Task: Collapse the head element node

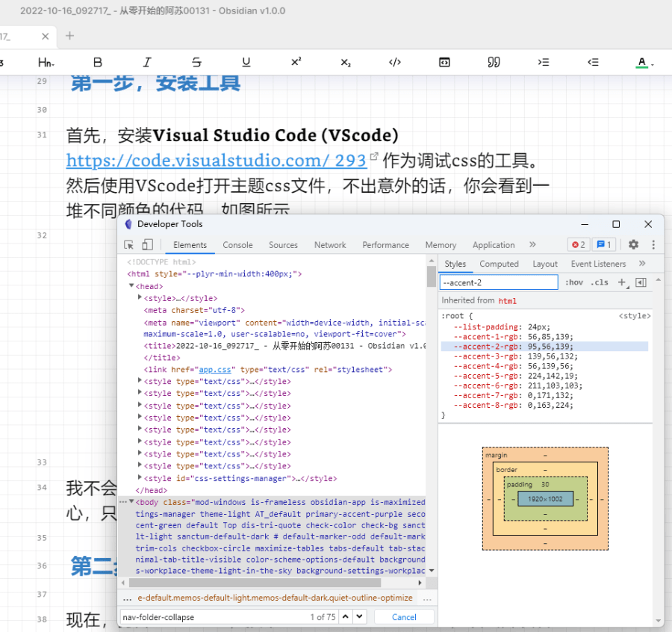Action: [131, 285]
